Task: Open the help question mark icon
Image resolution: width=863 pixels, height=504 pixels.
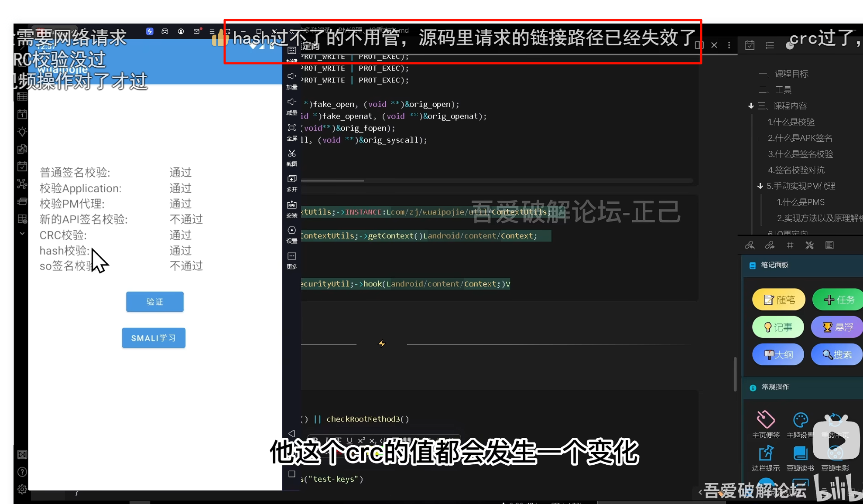Action: click(22, 472)
